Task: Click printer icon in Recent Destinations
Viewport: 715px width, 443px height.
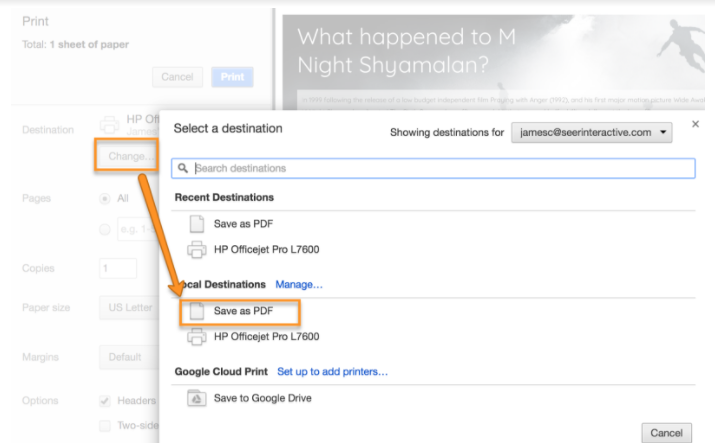Action: tap(197, 249)
